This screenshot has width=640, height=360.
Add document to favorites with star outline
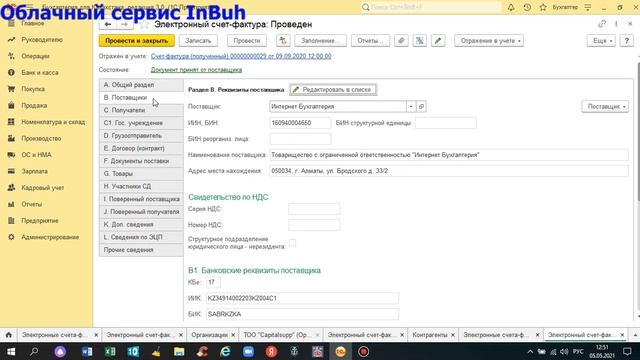click(144, 24)
